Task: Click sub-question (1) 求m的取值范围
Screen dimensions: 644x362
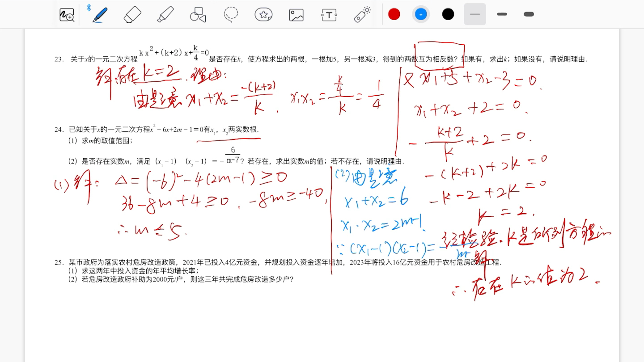Action: (x=100, y=141)
